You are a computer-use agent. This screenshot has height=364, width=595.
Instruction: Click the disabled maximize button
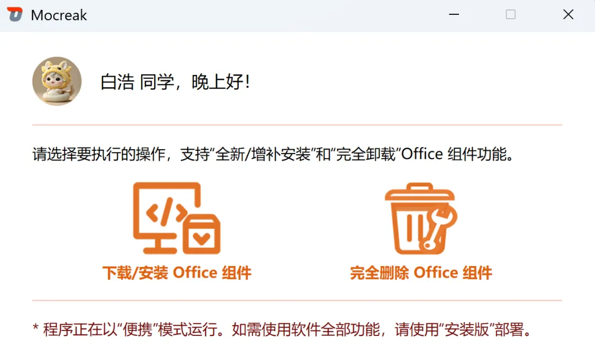coord(511,14)
